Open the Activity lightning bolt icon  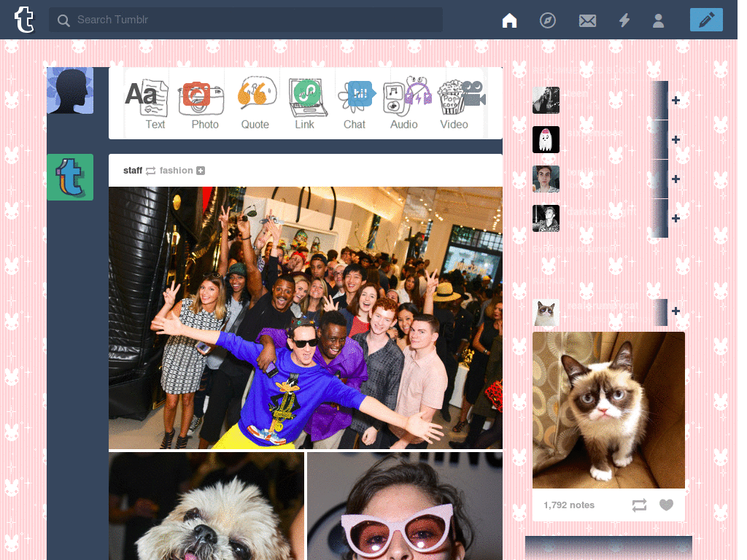point(624,20)
